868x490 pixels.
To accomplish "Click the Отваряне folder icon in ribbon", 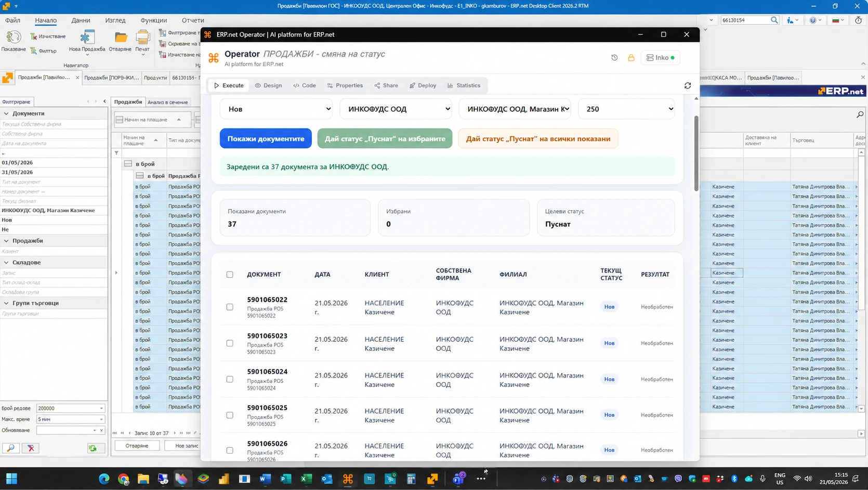I will pyautogui.click(x=121, y=37).
